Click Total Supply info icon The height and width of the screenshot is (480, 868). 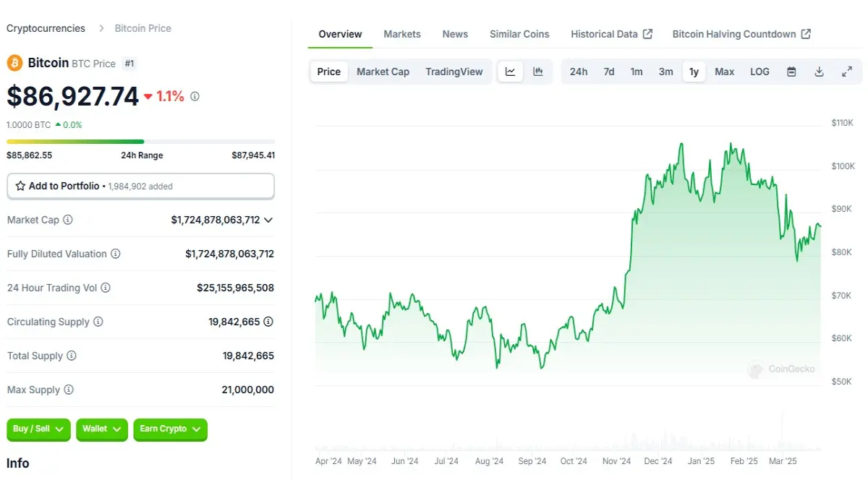coord(72,356)
